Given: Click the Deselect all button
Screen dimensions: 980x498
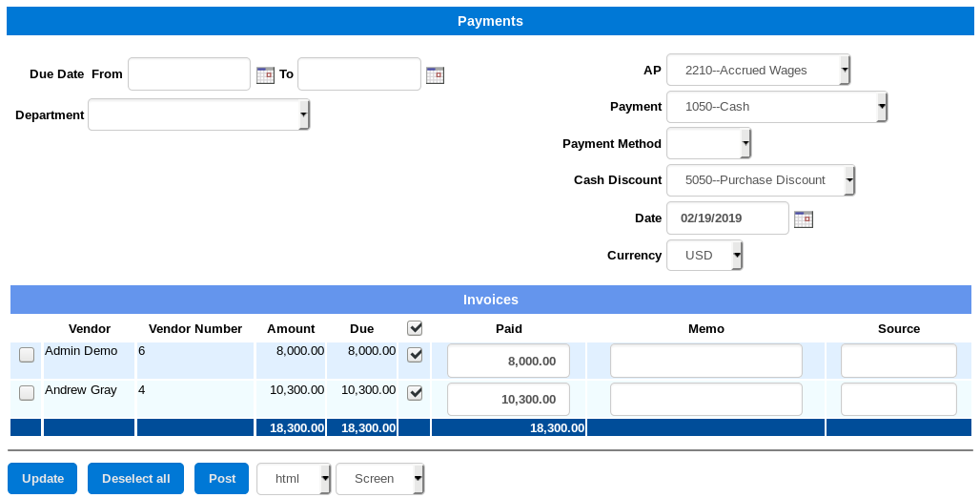Looking at the screenshot, I should point(135,479).
